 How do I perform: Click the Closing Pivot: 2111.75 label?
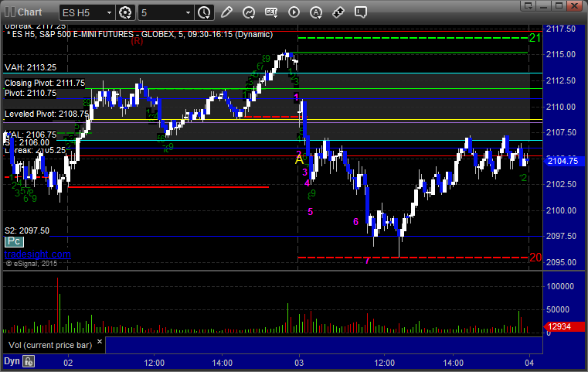tap(45, 83)
